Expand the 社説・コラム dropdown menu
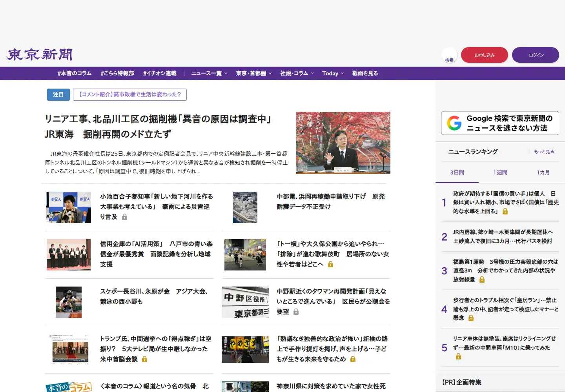The image size is (565, 392). [x=297, y=73]
